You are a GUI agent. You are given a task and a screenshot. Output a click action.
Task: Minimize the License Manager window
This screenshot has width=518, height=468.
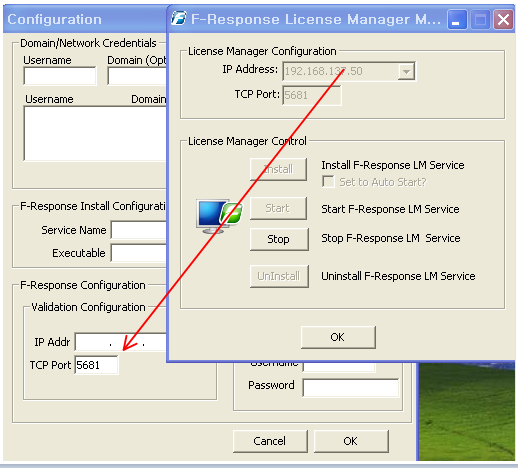[x=457, y=19]
